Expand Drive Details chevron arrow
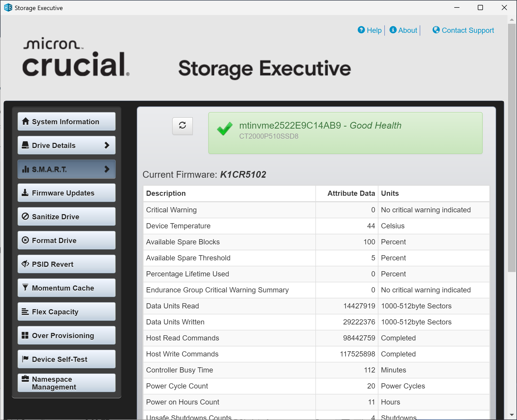The height and width of the screenshot is (420, 517). pyautogui.click(x=107, y=145)
